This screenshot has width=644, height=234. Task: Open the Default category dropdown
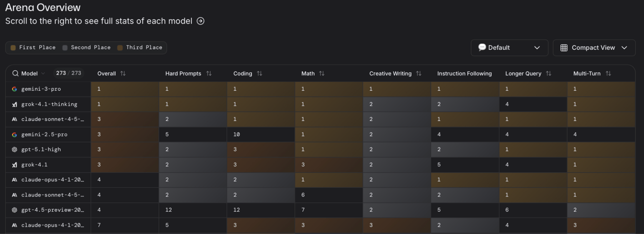click(509, 48)
